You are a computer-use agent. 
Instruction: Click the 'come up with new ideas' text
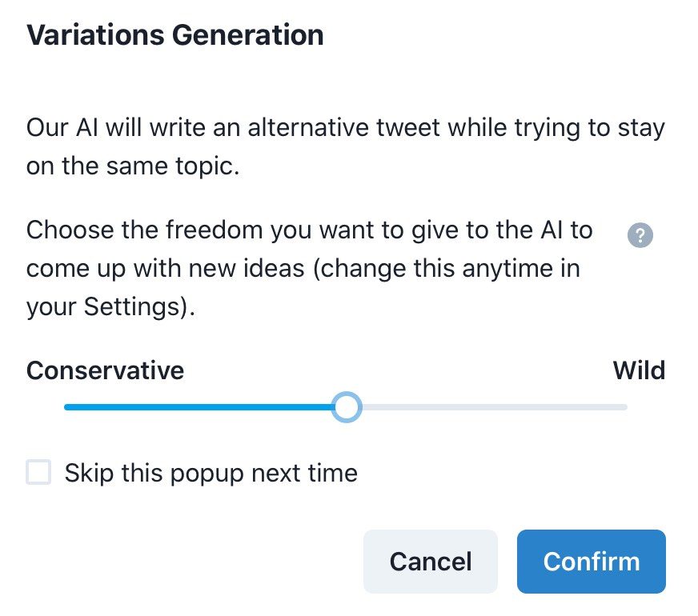(x=165, y=269)
